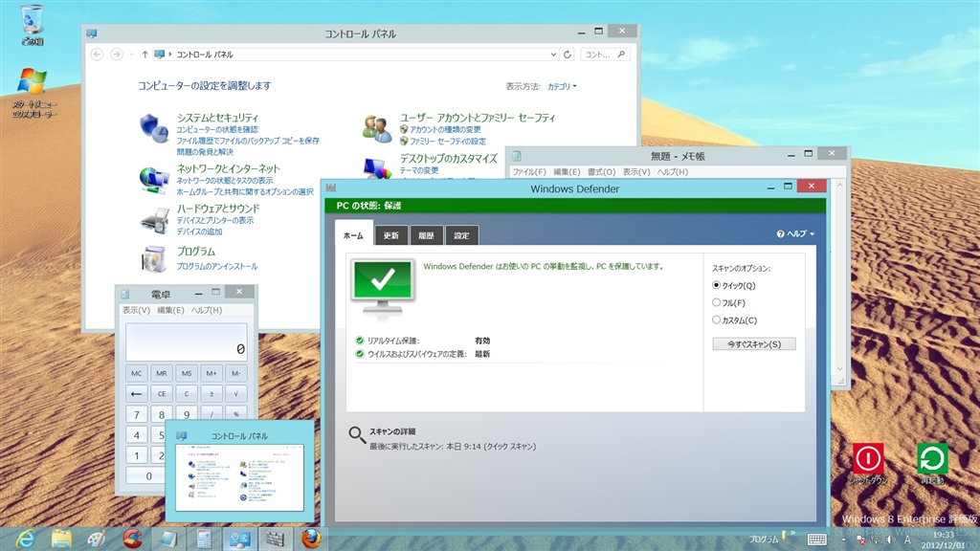The height and width of the screenshot is (551, 980).
Task: Open the Start Menu Explorer desktop shortcut
Action: click(33, 93)
